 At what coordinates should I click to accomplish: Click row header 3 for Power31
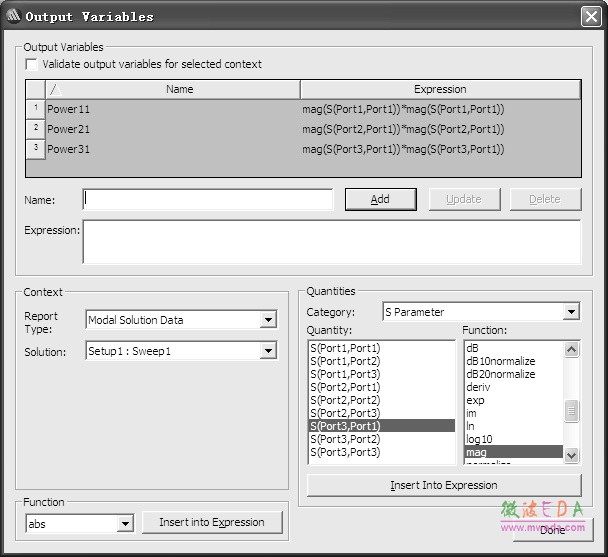[x=35, y=149]
